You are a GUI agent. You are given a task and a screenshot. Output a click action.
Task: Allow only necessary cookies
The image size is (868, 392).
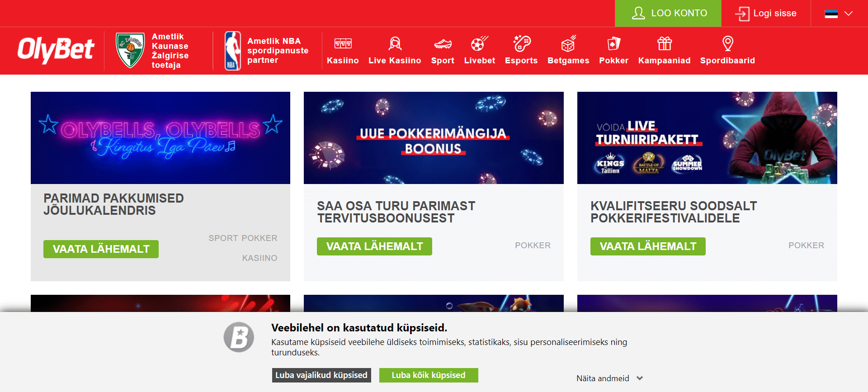tap(321, 375)
